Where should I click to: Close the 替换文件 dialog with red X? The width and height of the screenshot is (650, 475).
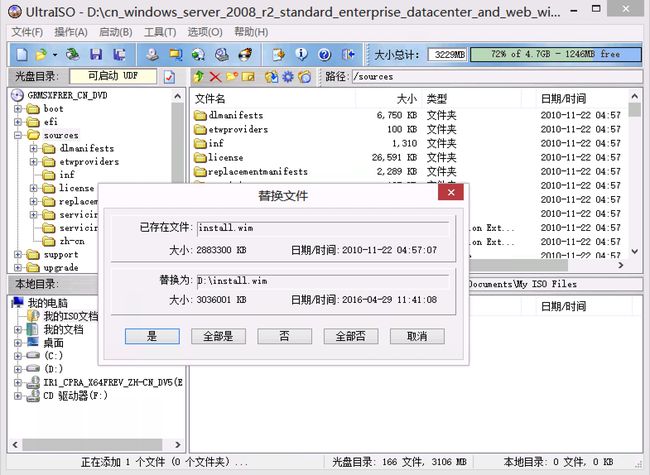pyautogui.click(x=451, y=192)
